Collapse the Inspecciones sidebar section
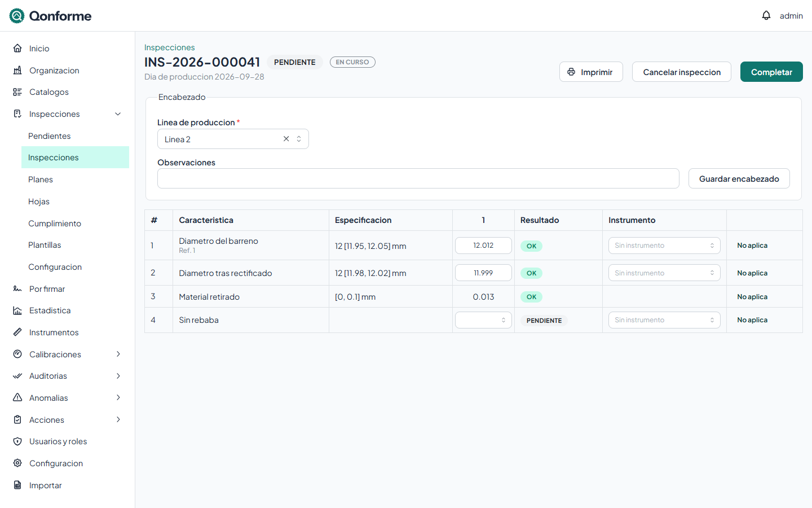This screenshot has height=508, width=812. (118, 114)
